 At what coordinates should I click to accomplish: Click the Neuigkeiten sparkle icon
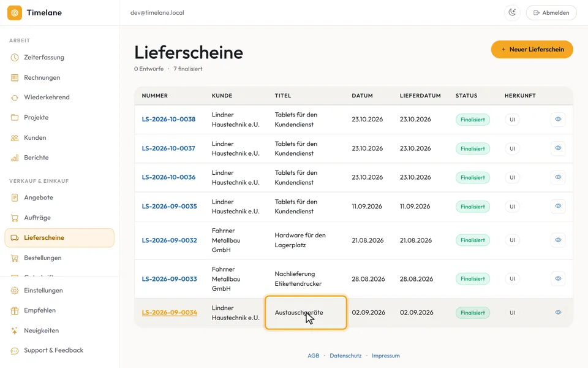pos(15,331)
